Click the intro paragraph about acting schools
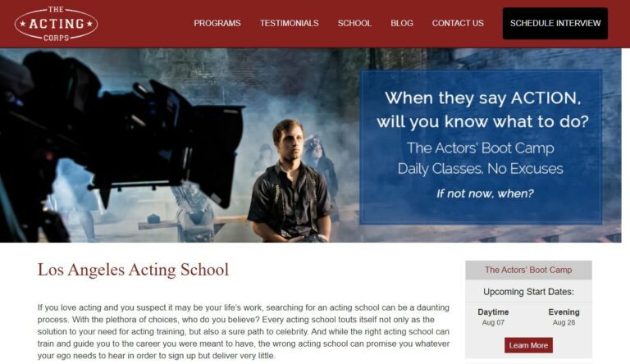Screen dimensions: 630x364 point(244,331)
